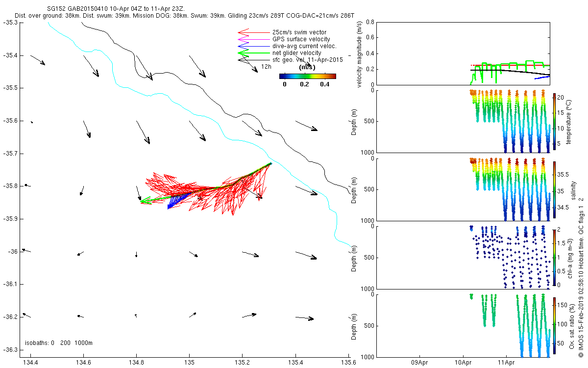The width and height of the screenshot is (588, 368).
Task: Click the '134.4' longitude tick label
Action: coord(30,363)
